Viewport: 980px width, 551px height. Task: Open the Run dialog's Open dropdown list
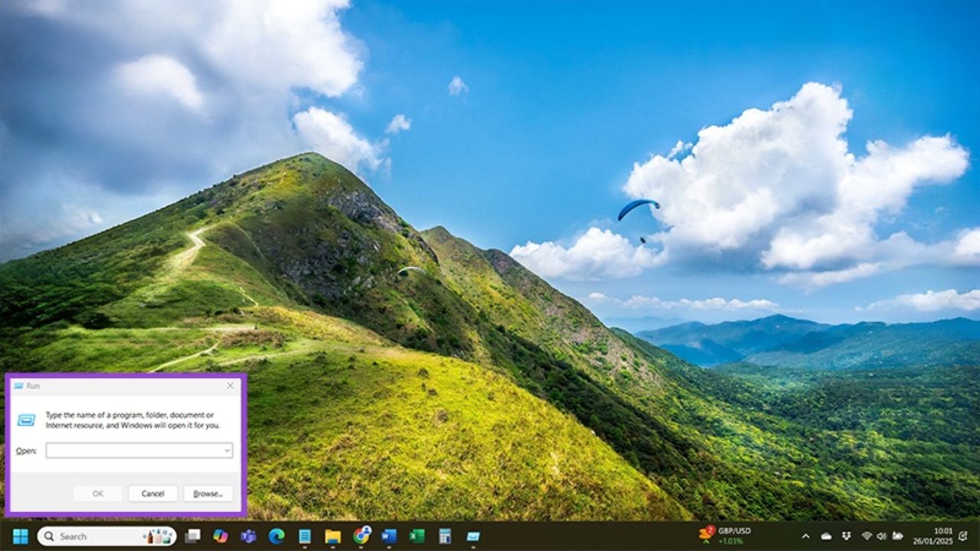tap(226, 451)
